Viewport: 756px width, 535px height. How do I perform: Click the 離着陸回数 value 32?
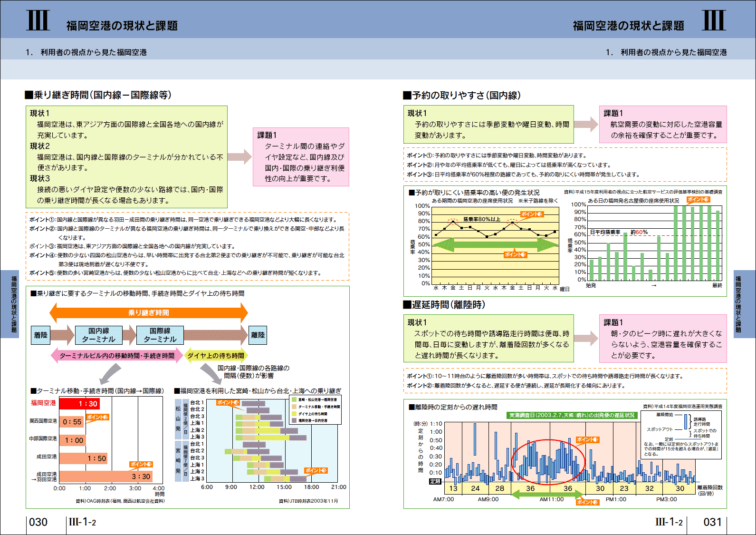649,488
